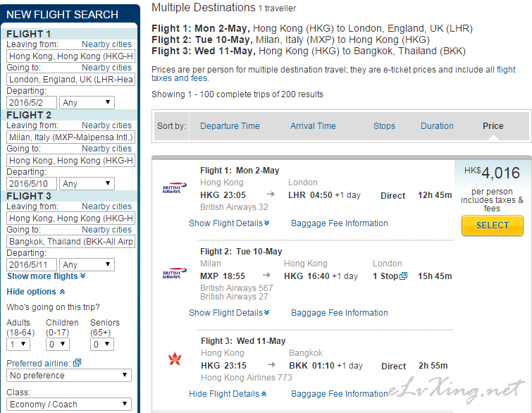The height and width of the screenshot is (413, 532).
Task: Open the all flight taxes and fees link
Action: point(333,74)
